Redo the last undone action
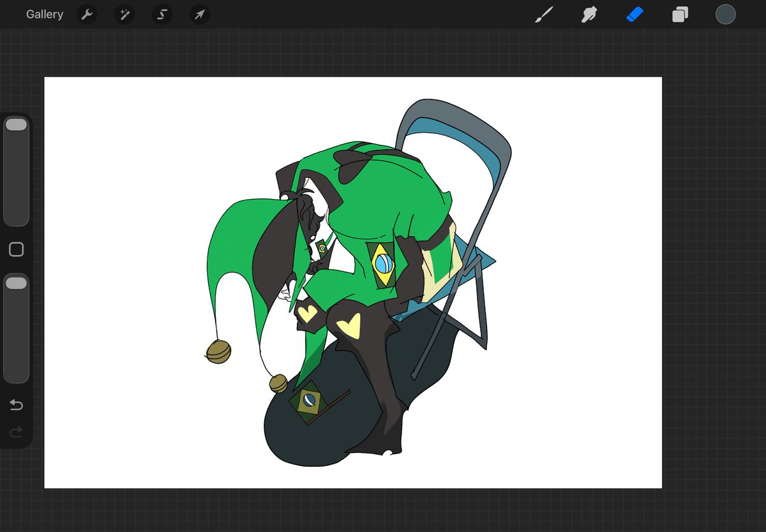766x532 pixels. 16,432
